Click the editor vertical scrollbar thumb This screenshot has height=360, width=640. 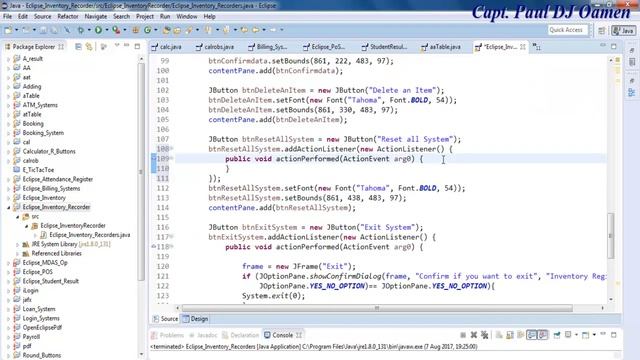(x=611, y=236)
